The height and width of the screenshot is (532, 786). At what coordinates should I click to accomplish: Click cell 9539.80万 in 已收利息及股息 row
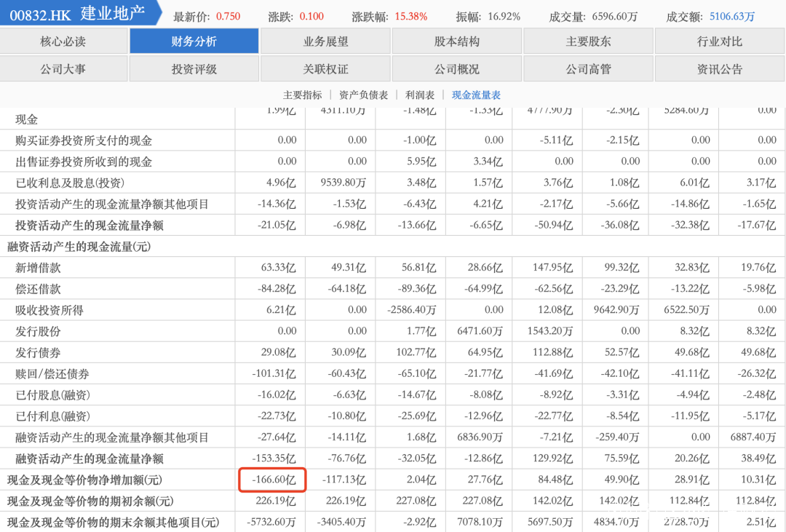point(344,183)
